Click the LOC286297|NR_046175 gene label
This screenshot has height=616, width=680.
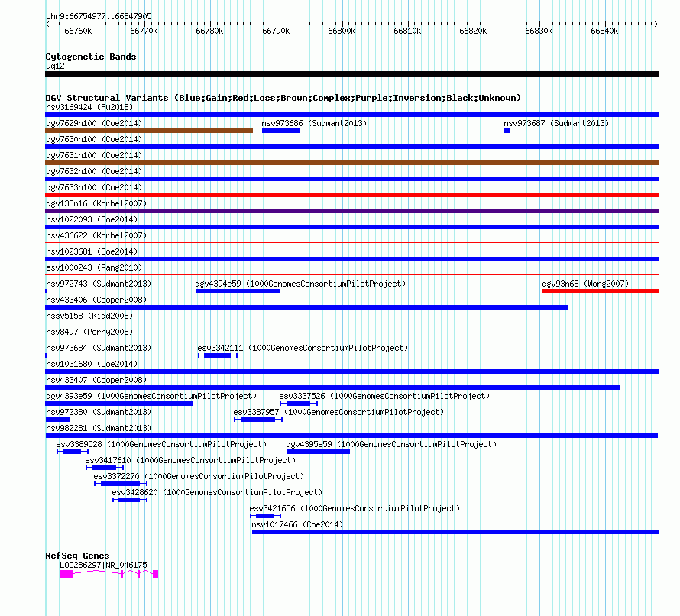point(103,565)
